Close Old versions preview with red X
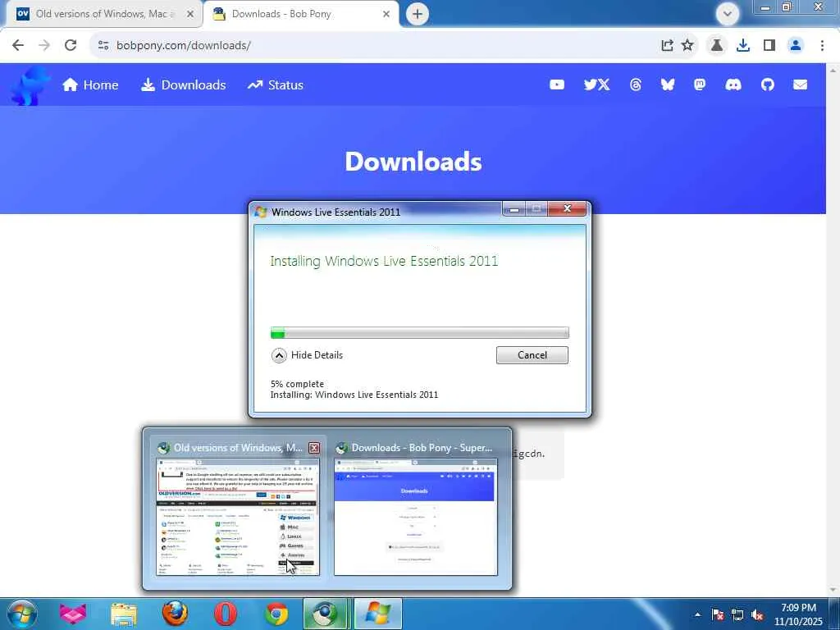Viewport: 840px width, 630px height. click(x=314, y=448)
